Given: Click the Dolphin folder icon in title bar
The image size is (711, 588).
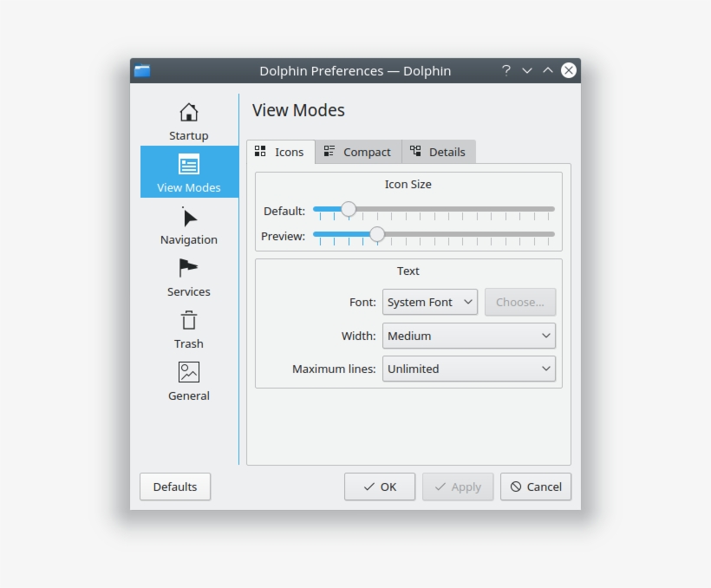Looking at the screenshot, I should coord(142,71).
